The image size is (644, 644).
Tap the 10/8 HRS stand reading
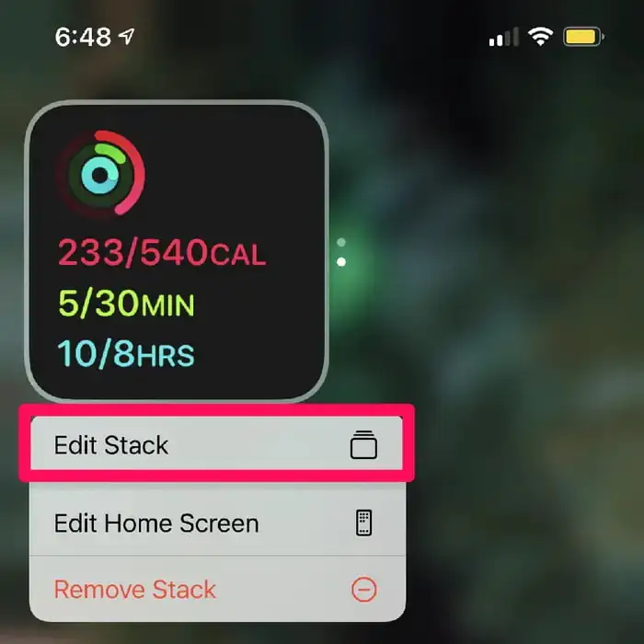tap(126, 353)
